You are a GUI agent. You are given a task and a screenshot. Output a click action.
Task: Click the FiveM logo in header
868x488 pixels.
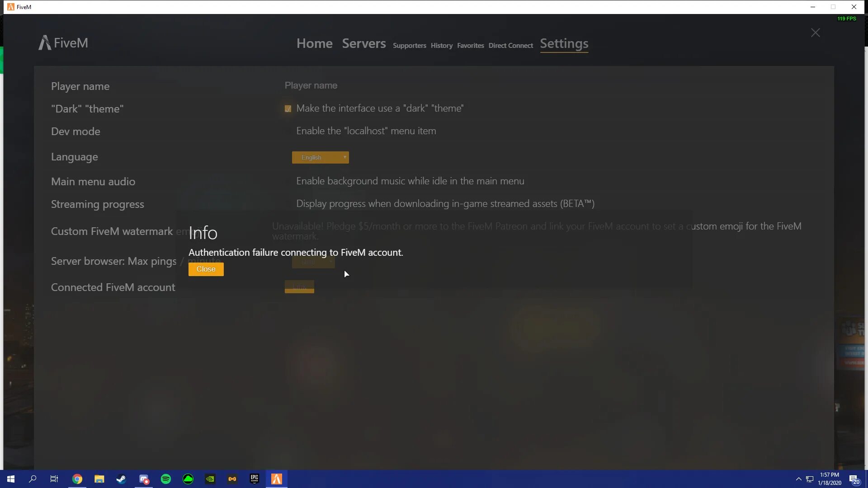click(63, 43)
